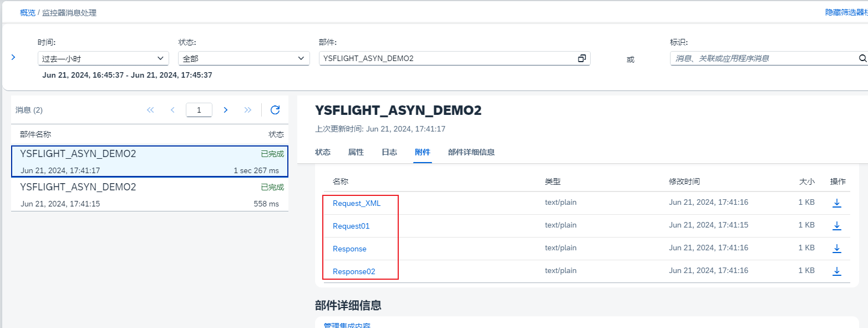Click the page number input field
The image size is (868, 328).
199,109
